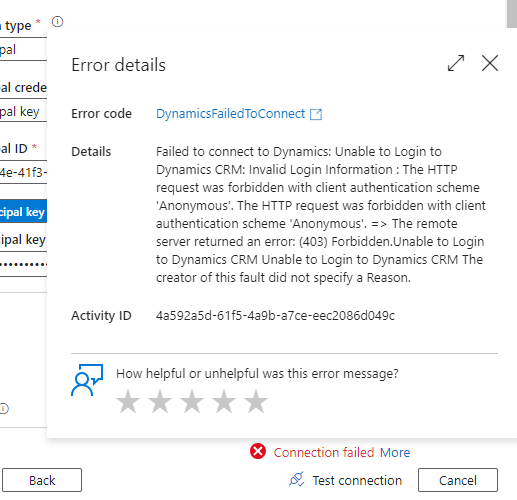Rate the error message four stars

pyautogui.click(x=224, y=401)
